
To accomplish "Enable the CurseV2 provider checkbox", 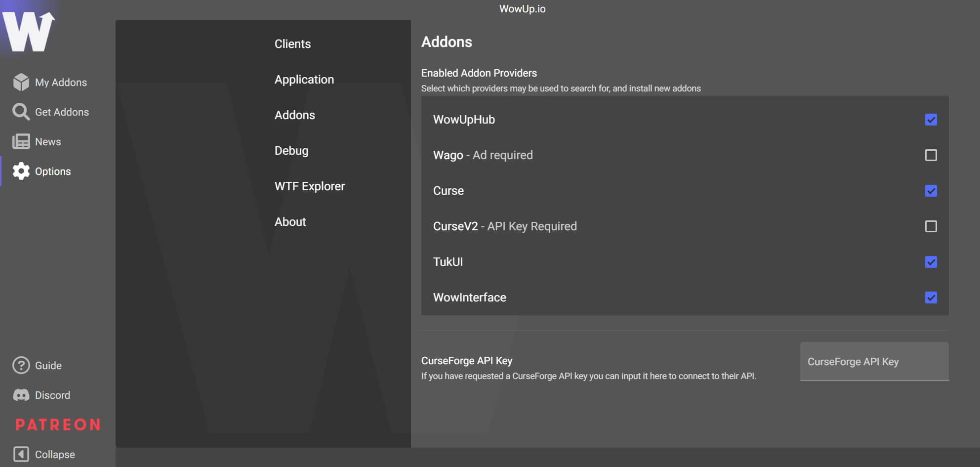I will (931, 226).
